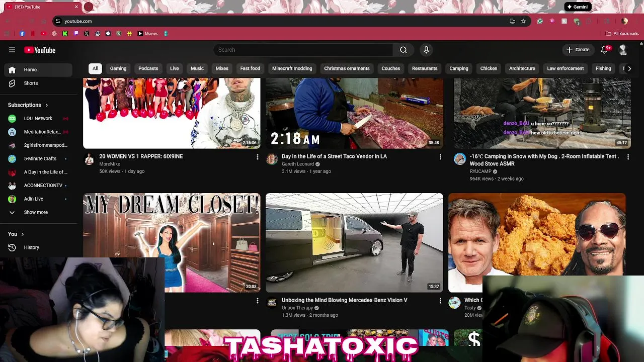644x362 pixels.
Task: Select the All filter chip
Action: [95, 68]
